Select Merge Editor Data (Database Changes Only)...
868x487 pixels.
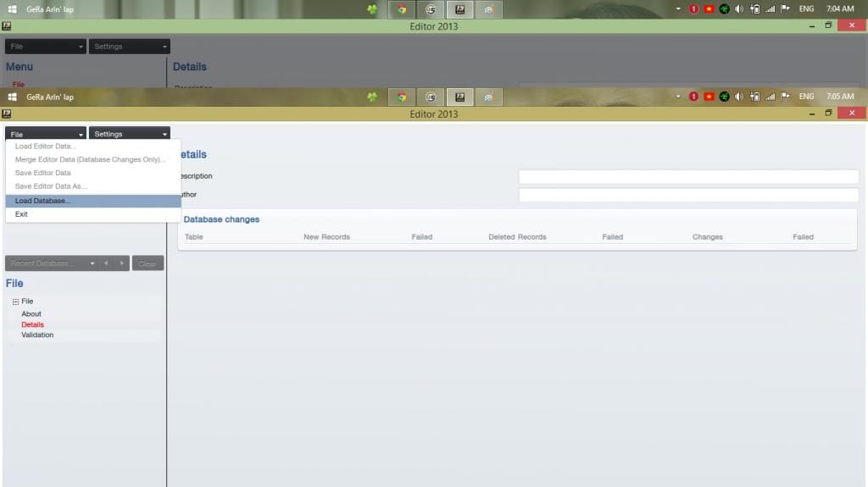tap(93, 159)
